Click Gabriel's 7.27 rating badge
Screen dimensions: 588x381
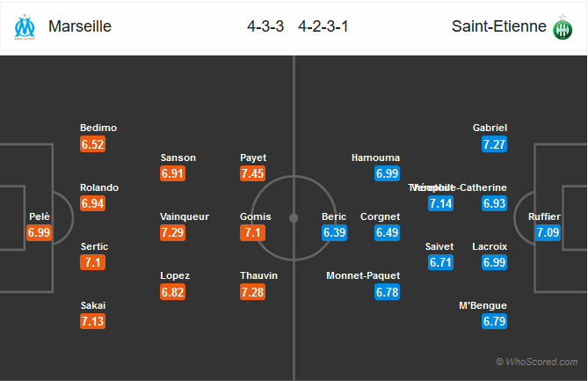494,144
